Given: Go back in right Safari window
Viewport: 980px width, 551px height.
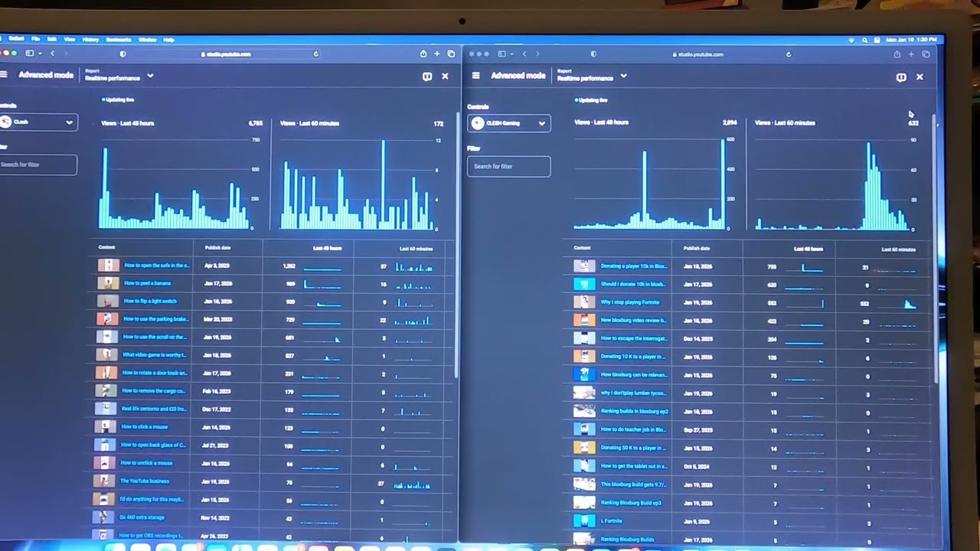Looking at the screenshot, I should coord(524,54).
